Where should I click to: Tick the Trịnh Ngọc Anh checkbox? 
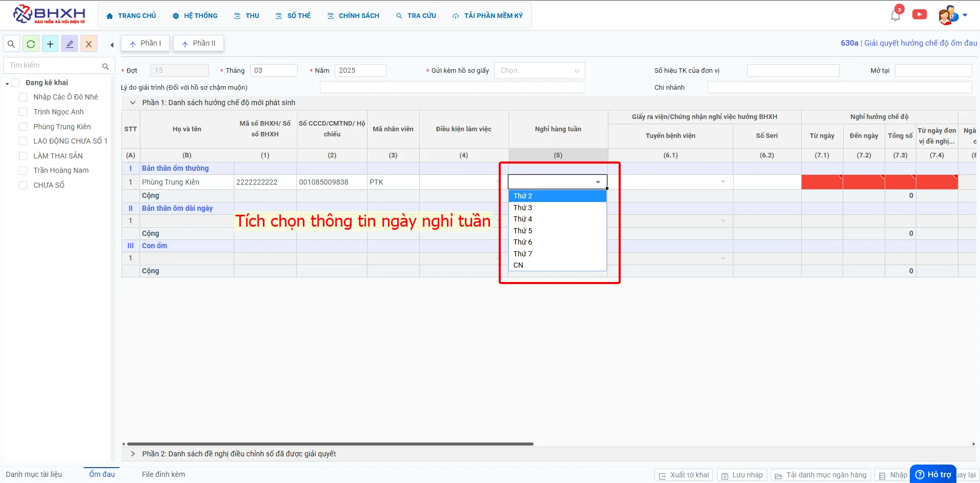point(23,112)
